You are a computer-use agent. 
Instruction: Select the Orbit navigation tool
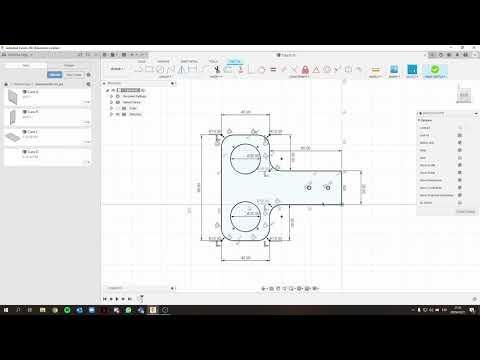[x=263, y=288]
